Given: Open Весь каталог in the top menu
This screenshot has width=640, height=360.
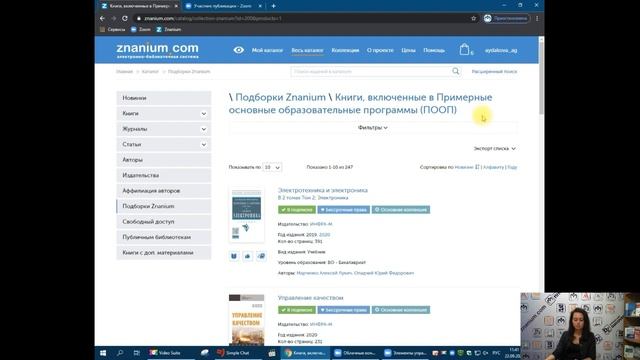Looking at the screenshot, I should point(307,50).
